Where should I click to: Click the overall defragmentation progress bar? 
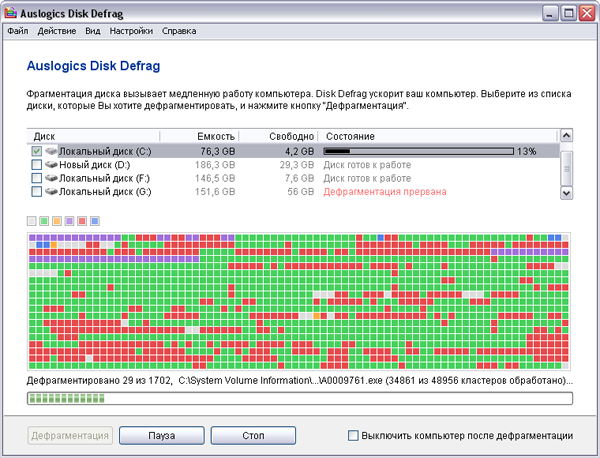coord(300,398)
